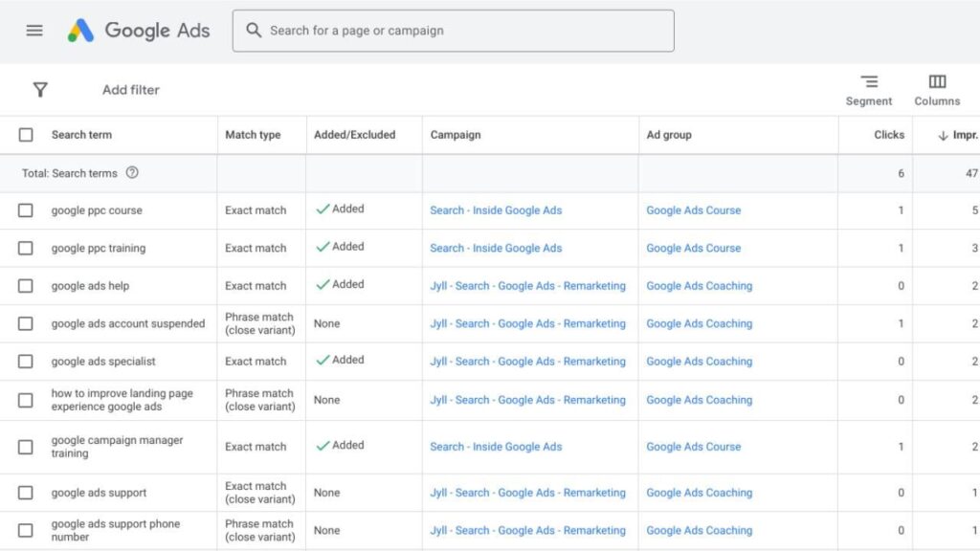This screenshot has height=551, width=980.
Task: Check the google ppc course row
Action: [x=26, y=210]
